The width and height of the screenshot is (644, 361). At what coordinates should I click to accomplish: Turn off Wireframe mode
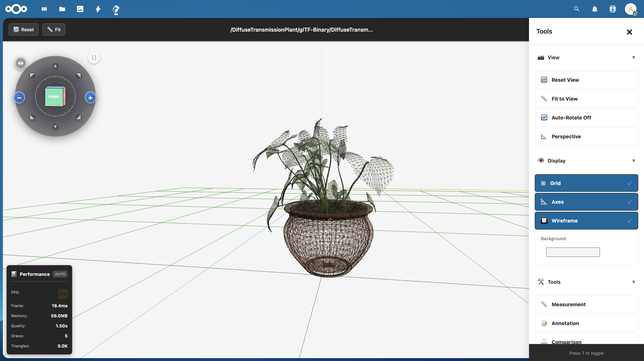[586, 221]
